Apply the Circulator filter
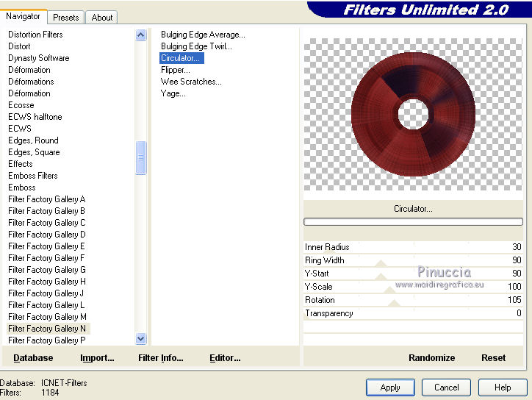 pyautogui.click(x=390, y=387)
